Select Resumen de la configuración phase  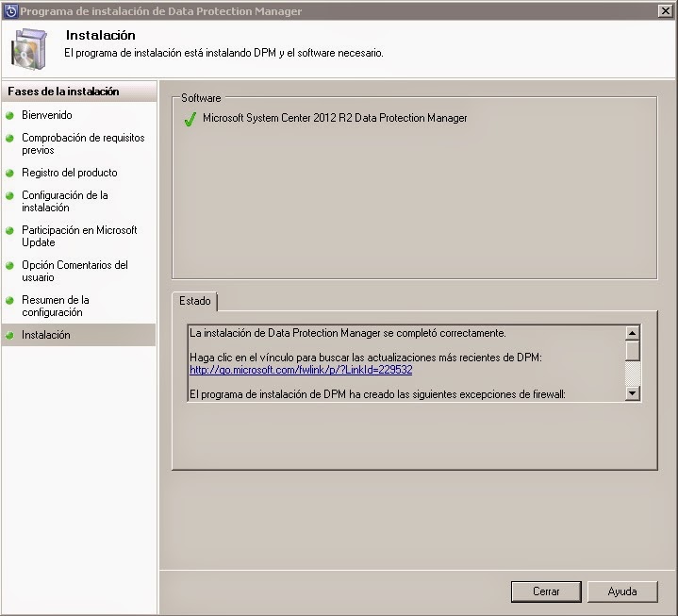click(56, 307)
